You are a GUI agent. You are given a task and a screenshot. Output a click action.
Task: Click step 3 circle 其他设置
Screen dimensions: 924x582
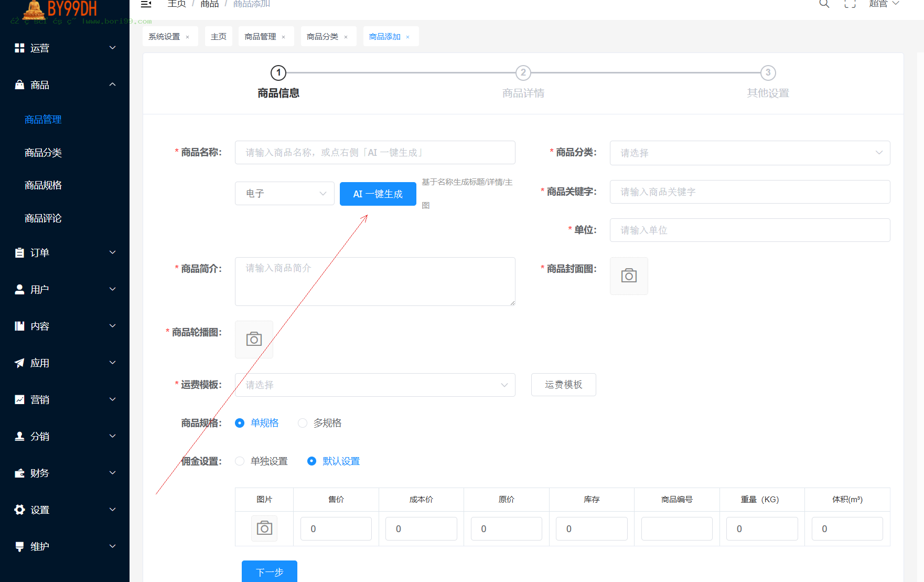(x=768, y=72)
